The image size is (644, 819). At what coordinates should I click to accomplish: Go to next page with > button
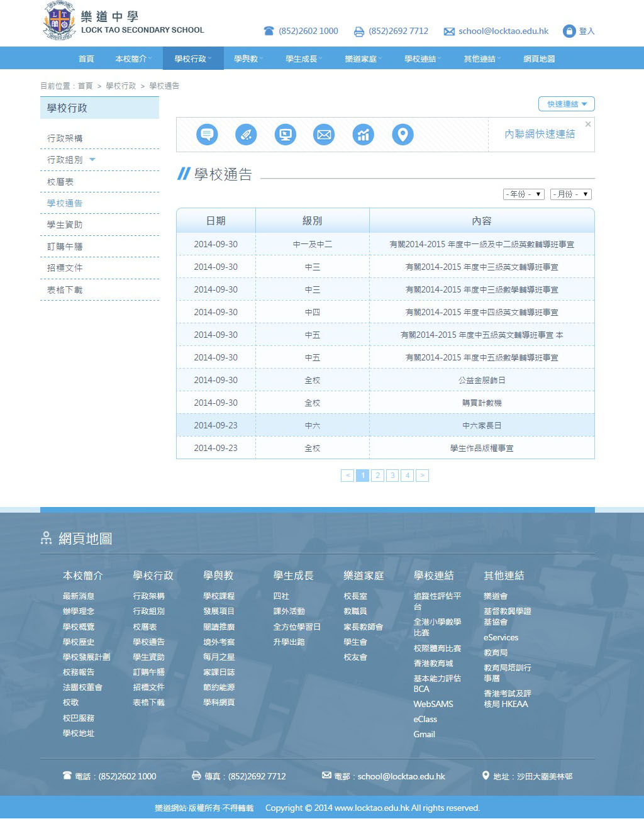pyautogui.click(x=423, y=476)
